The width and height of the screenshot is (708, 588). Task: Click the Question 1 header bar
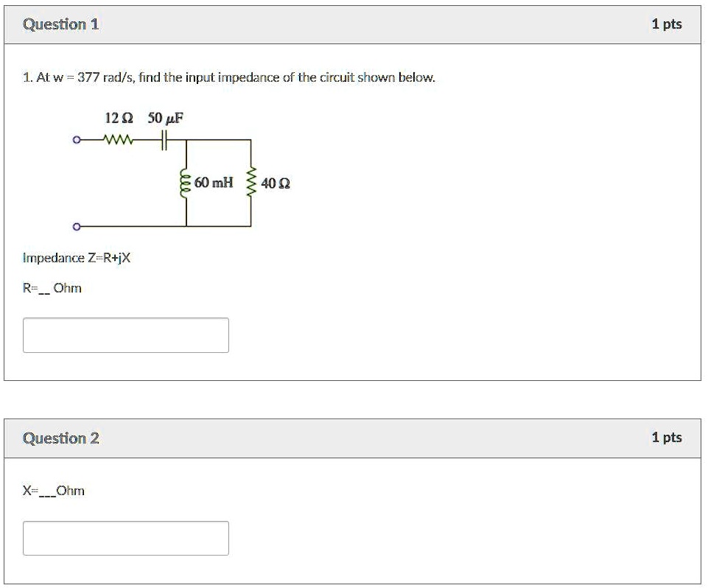354,23
